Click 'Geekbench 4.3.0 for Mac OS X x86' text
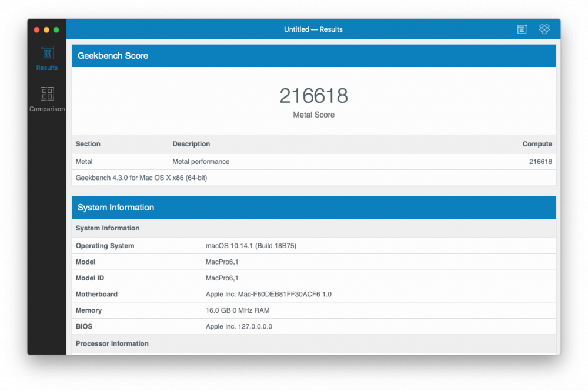 [x=141, y=178]
